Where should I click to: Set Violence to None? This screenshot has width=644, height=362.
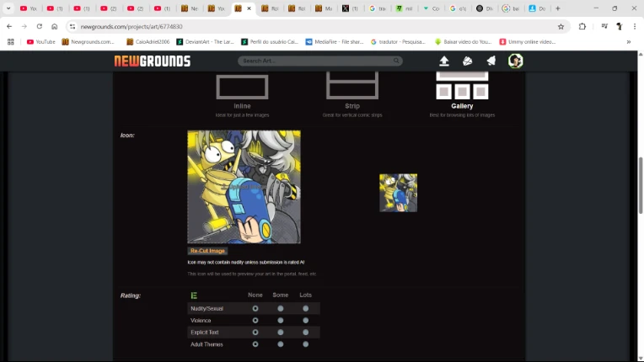coord(255,320)
